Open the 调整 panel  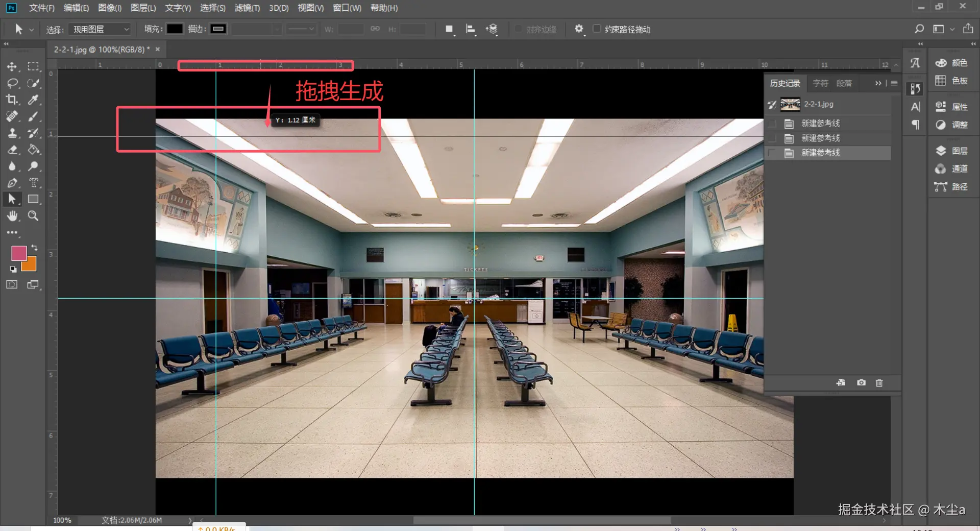951,125
